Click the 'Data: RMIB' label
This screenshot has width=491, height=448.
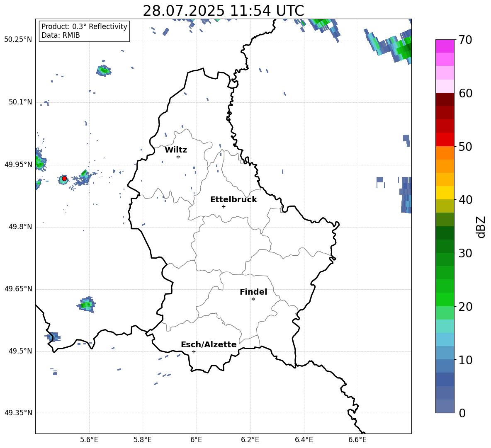pyautogui.click(x=61, y=35)
